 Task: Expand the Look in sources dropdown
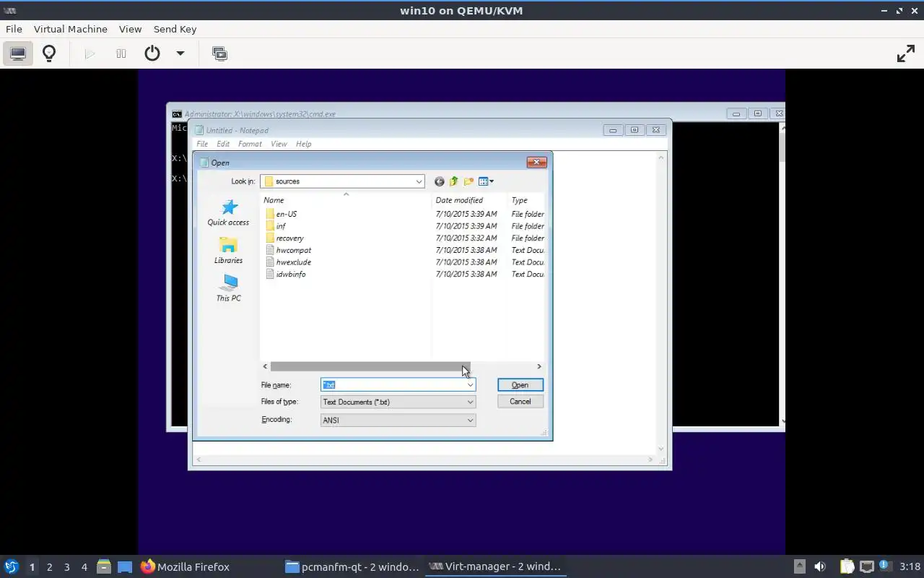point(418,181)
